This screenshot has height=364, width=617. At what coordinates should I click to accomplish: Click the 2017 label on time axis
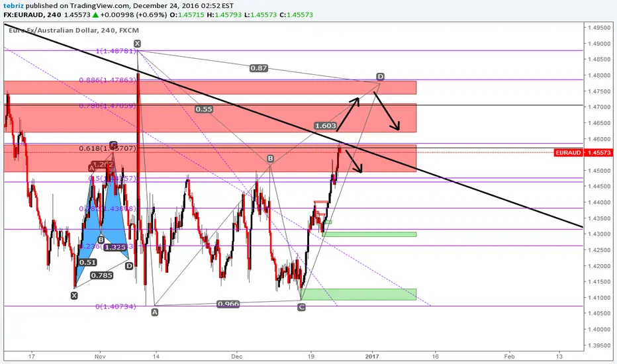click(372, 357)
